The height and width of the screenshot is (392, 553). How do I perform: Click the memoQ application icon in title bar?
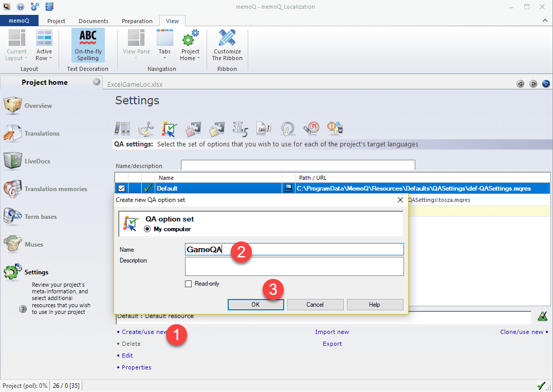tap(7, 6)
